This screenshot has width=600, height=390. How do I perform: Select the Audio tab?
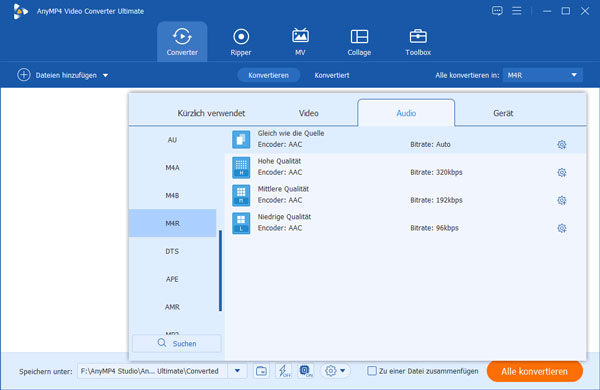point(406,113)
